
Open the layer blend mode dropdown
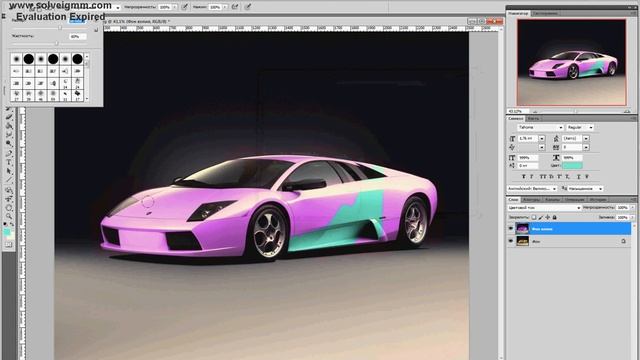tap(544, 208)
